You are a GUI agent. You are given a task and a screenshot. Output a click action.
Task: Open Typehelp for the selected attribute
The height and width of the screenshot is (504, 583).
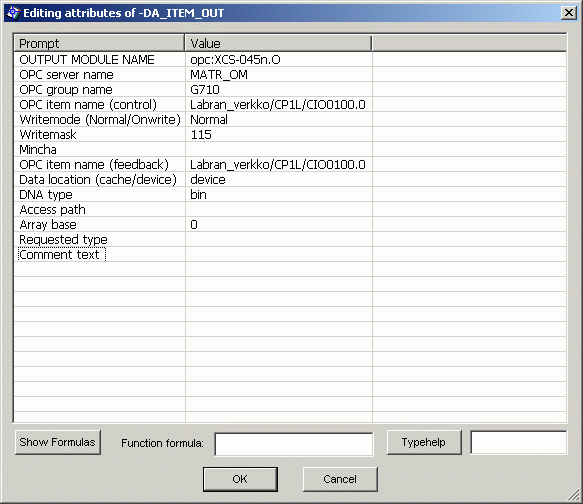tap(424, 442)
